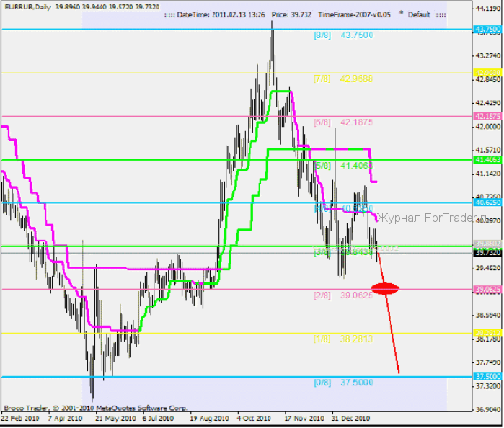The image size is (504, 428).
Task: Select the pink 42.1875 price tag on axis
Action: 488,116
